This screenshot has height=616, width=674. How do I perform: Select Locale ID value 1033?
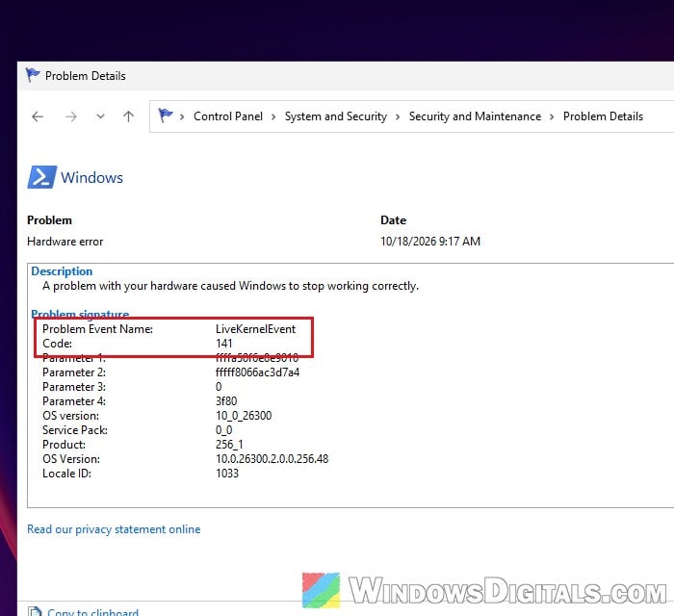[227, 474]
